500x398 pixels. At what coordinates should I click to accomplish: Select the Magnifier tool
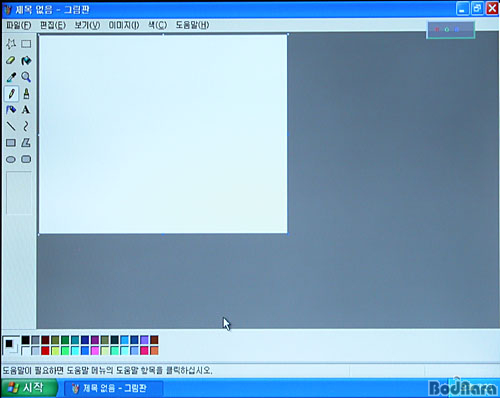(26, 77)
